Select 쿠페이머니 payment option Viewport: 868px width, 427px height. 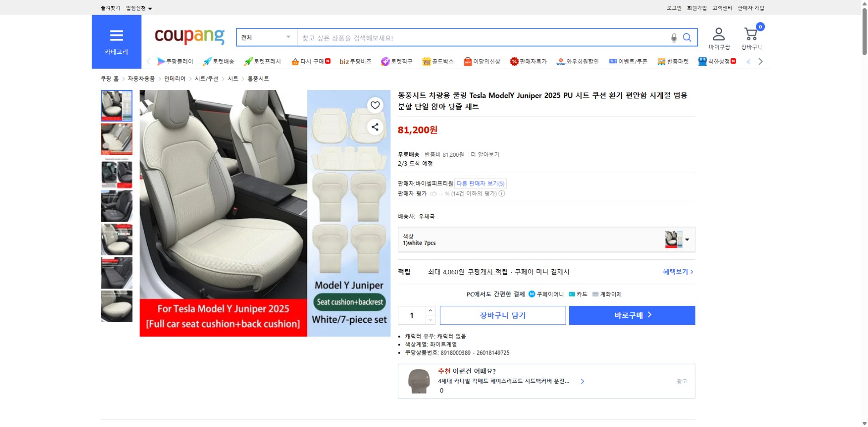point(547,294)
